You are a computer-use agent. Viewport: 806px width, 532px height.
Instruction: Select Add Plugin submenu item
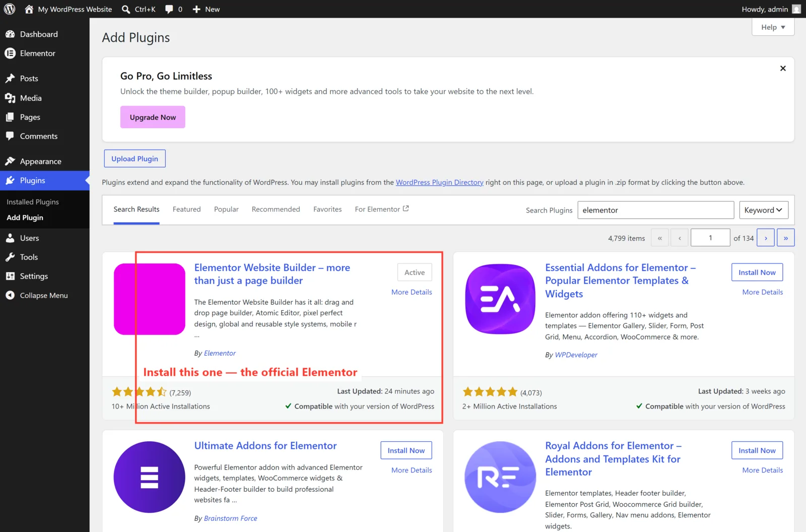coord(25,218)
